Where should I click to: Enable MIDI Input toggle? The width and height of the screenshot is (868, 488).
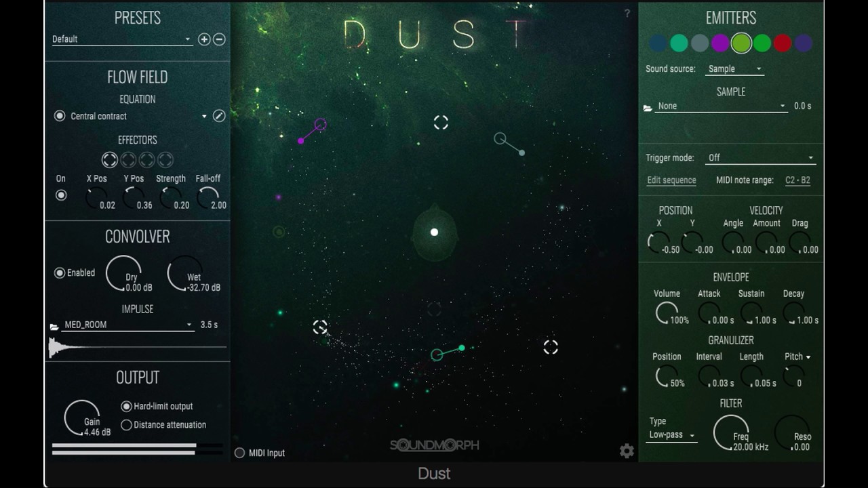point(239,453)
